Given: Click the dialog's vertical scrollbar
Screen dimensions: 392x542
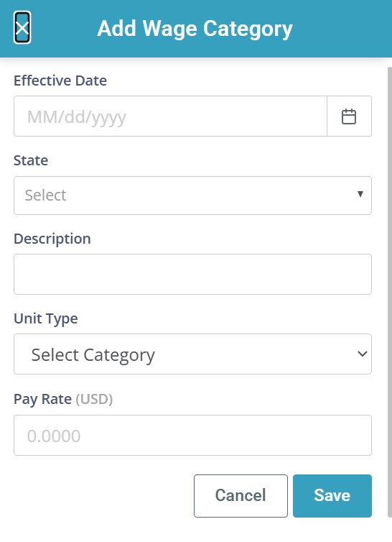Looking at the screenshot, I should click(390, 292).
